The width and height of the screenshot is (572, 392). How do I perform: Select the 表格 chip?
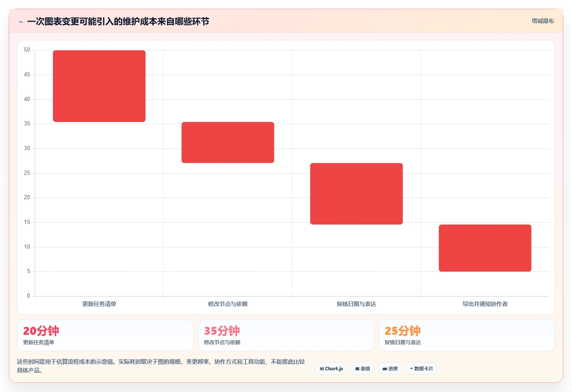[x=363, y=369]
